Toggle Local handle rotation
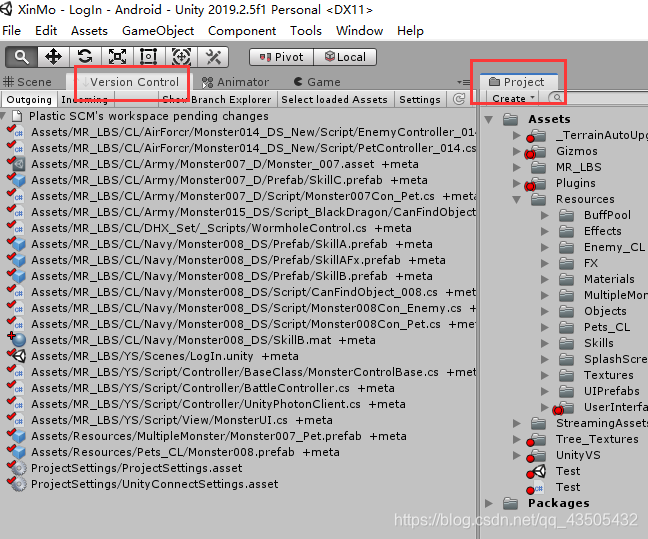This screenshot has height=539, width=648. [x=345, y=57]
